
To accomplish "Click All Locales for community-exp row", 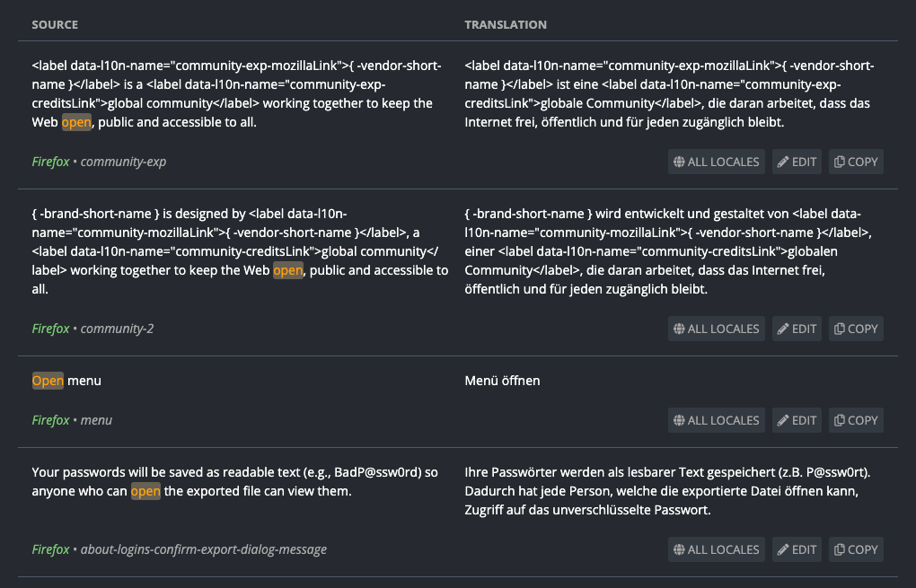I will pos(717,162).
